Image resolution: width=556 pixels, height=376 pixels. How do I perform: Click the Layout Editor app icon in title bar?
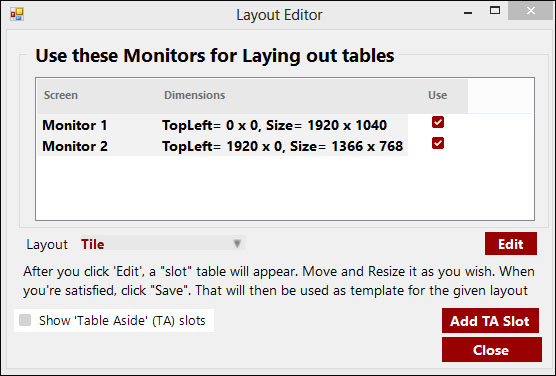[17, 15]
